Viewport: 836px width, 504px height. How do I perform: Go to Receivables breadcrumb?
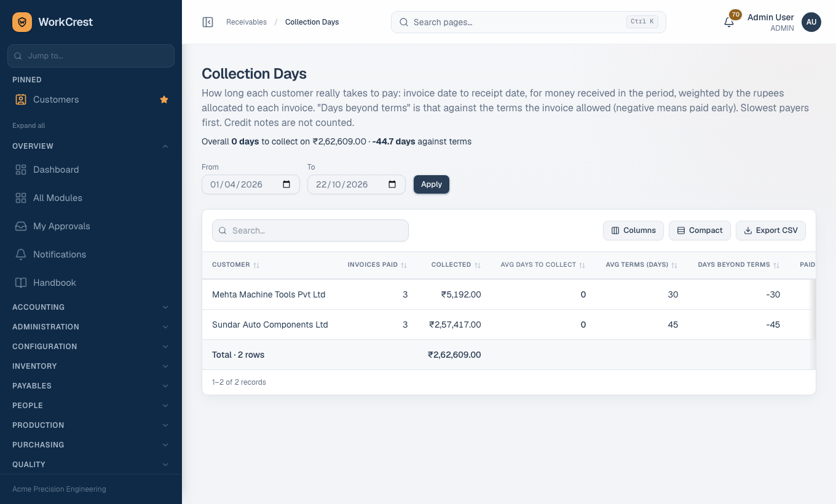[x=246, y=22]
